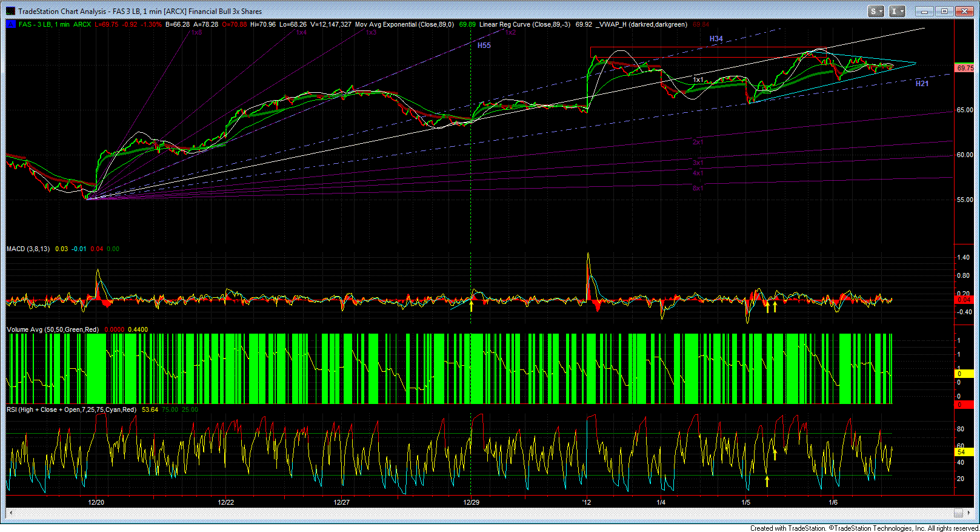Select the Linear Reg Curve indicator label
980x532 pixels.
525,24
